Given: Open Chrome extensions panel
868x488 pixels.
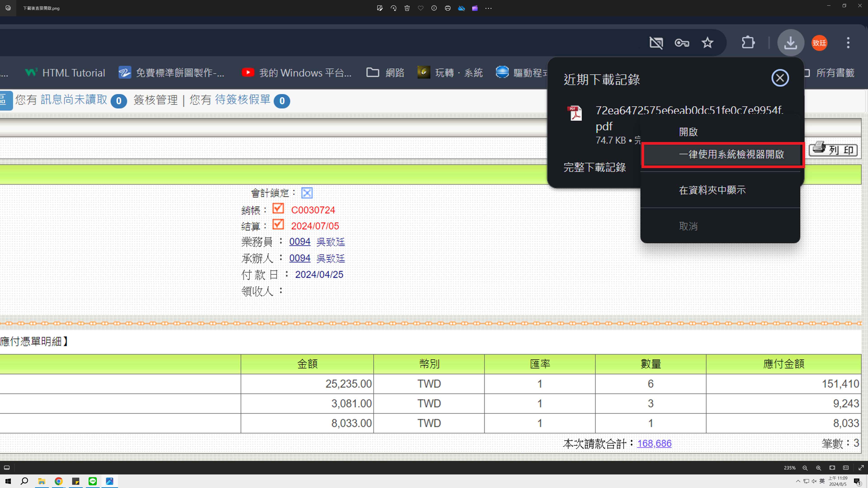Looking at the screenshot, I should tap(748, 43).
